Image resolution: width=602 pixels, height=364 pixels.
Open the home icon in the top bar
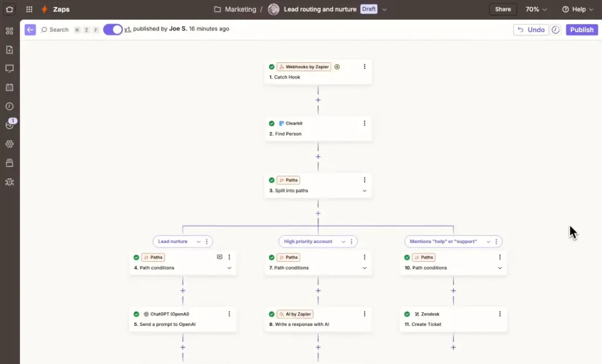[9, 9]
